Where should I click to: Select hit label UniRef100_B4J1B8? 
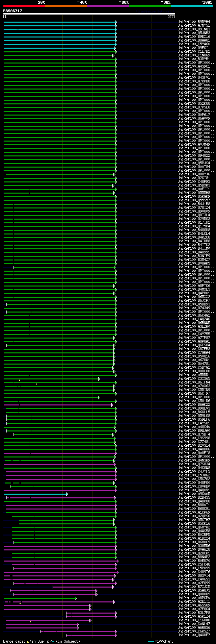coord(194,204)
